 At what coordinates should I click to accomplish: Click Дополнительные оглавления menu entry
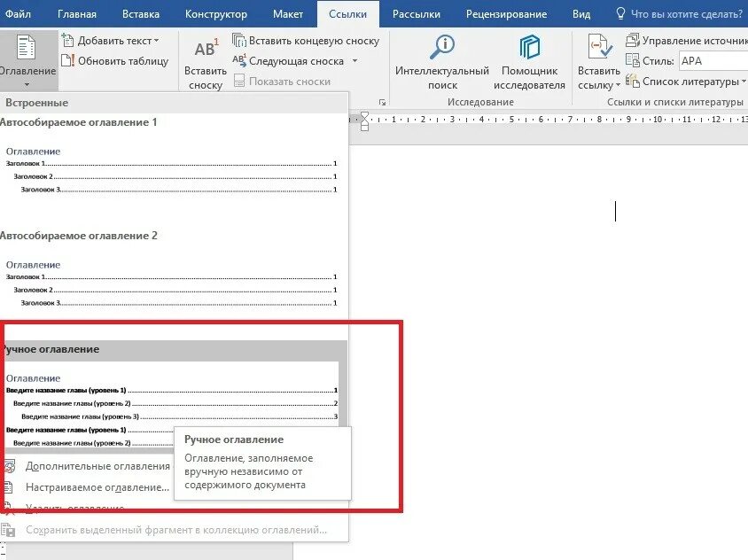(97, 466)
